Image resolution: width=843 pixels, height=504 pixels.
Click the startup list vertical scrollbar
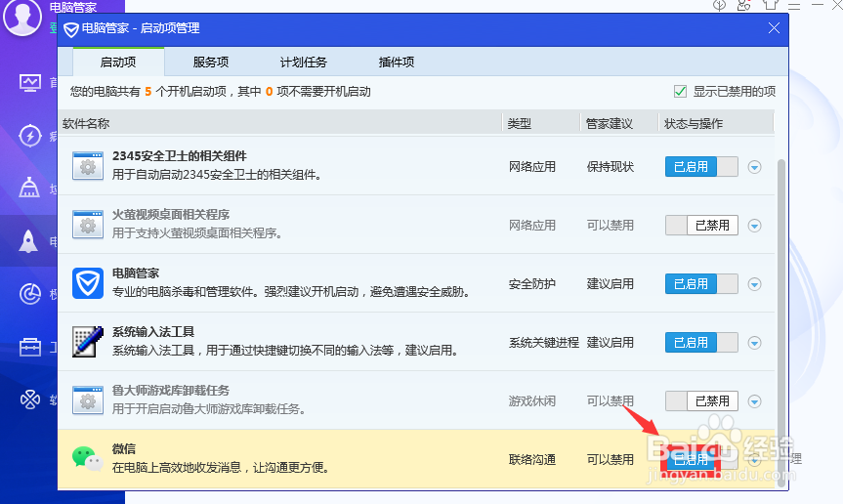click(x=781, y=322)
